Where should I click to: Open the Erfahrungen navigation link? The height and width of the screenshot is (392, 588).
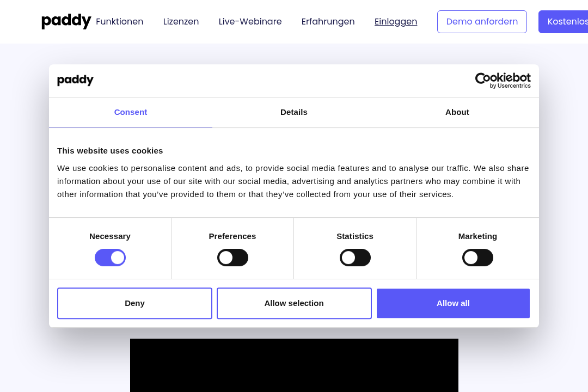328,21
